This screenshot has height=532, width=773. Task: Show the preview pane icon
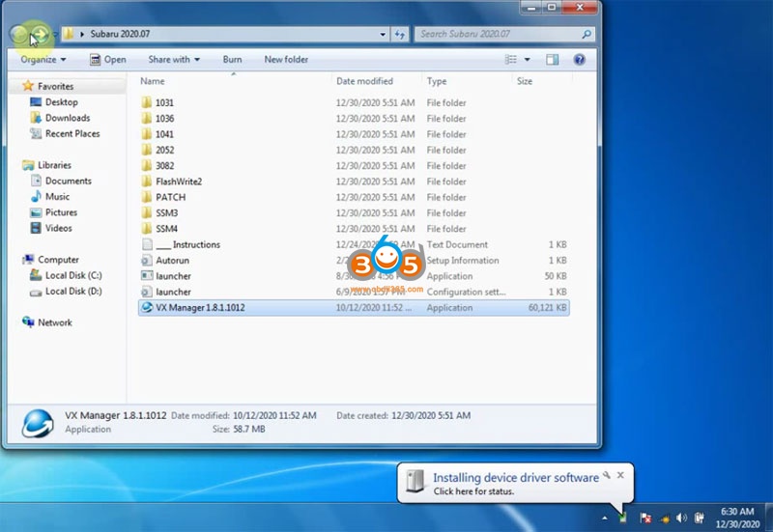pyautogui.click(x=552, y=60)
